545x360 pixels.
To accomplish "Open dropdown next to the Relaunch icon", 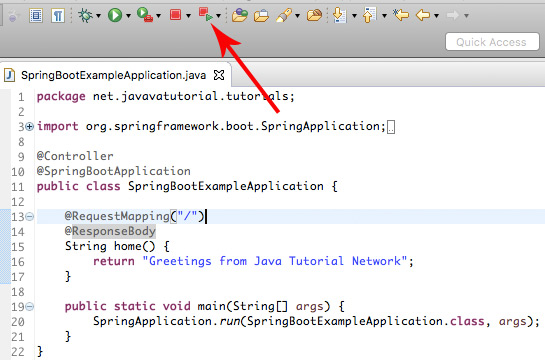I will click(218, 16).
